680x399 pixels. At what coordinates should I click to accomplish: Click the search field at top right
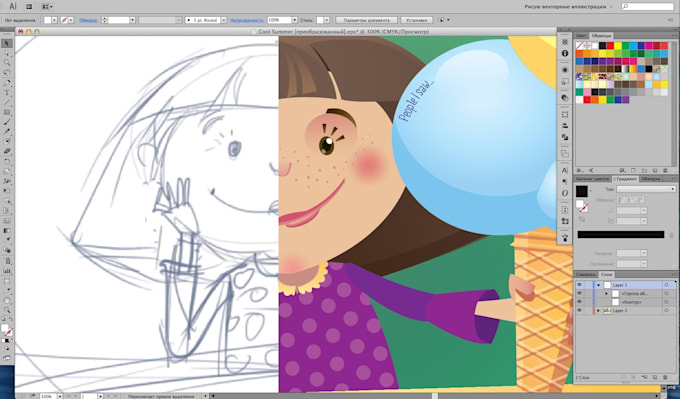click(647, 7)
